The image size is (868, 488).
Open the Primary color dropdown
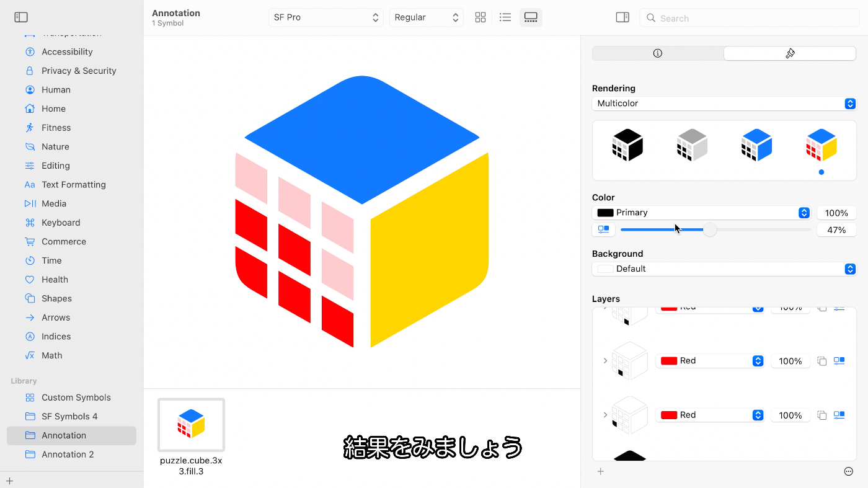tap(701, 213)
